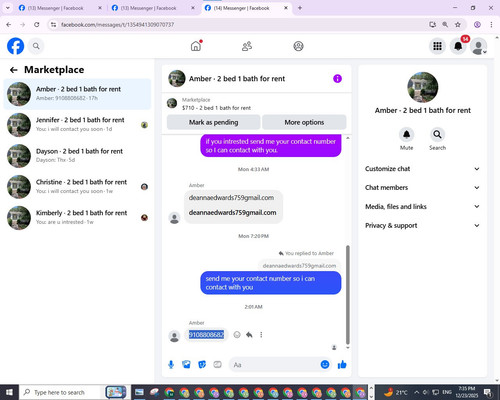Open Amber conversation in the list

point(77,94)
